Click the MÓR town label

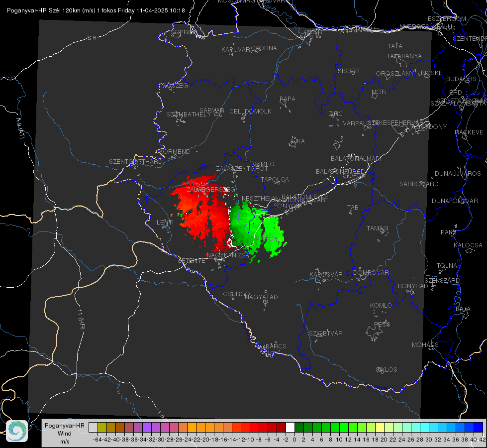[379, 92]
